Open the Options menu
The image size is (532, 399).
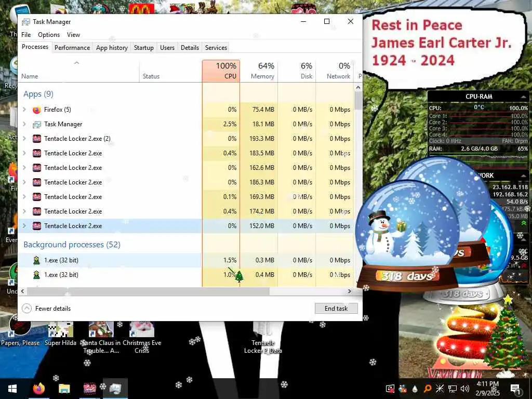49,35
